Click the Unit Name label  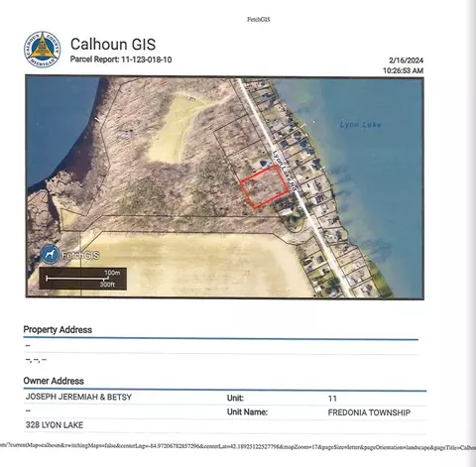(247, 411)
